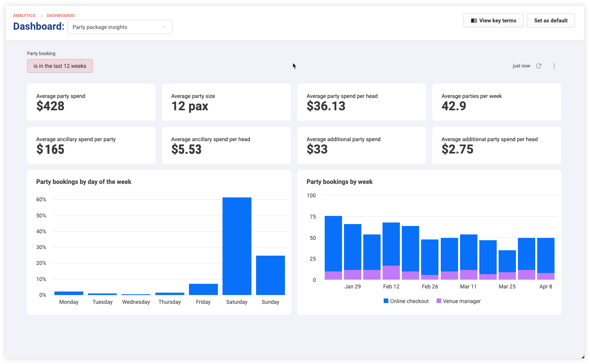This screenshot has height=364, width=590.
Task: Click the View key terms button
Action: tap(494, 20)
